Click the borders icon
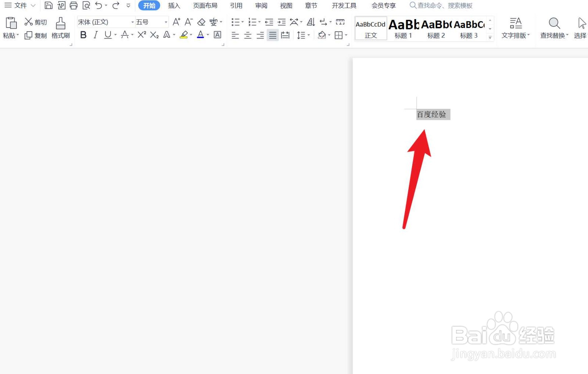This screenshot has width=588, height=374. [x=338, y=35]
